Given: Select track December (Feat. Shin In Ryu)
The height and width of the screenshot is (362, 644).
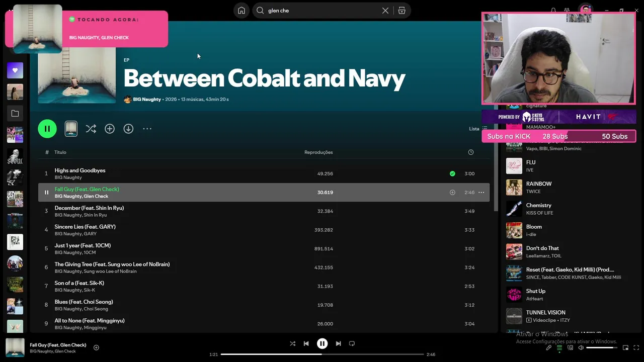Looking at the screenshot, I should (x=264, y=211).
